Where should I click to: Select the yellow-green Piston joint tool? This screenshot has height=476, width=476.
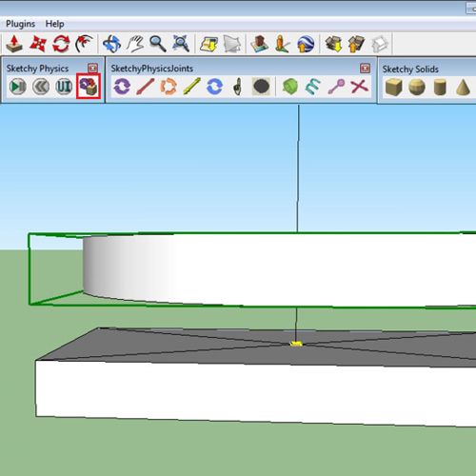coord(191,87)
